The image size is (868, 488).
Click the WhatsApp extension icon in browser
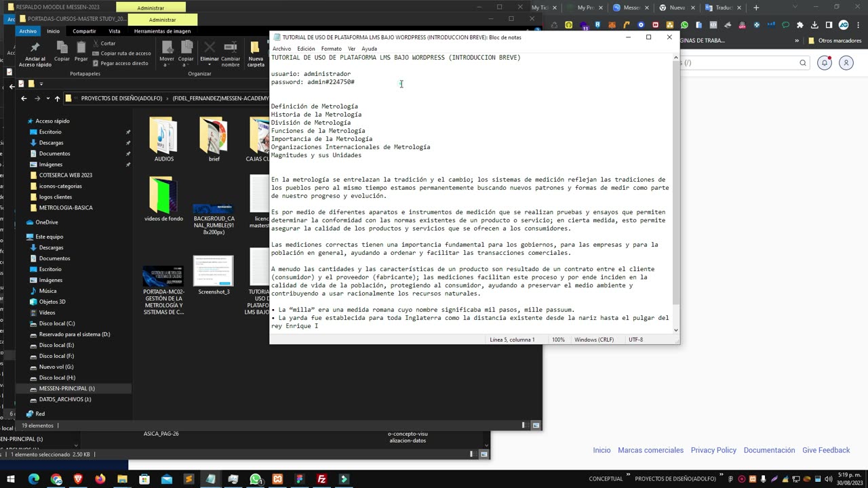coord(684,25)
